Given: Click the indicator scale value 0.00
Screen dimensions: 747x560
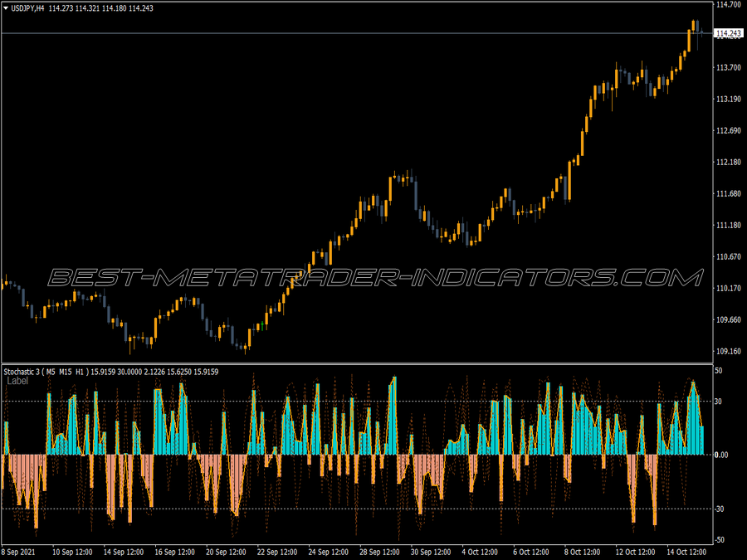Looking at the screenshot, I should pos(721,455).
